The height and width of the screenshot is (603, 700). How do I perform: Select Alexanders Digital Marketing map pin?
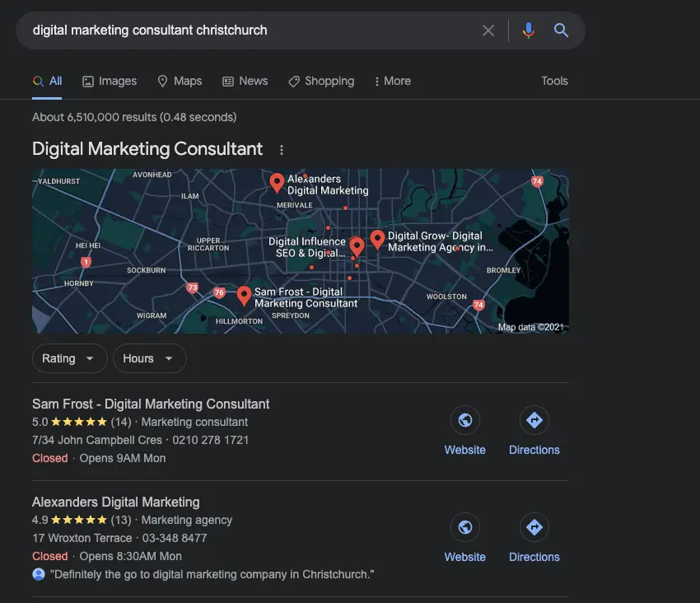tap(277, 183)
